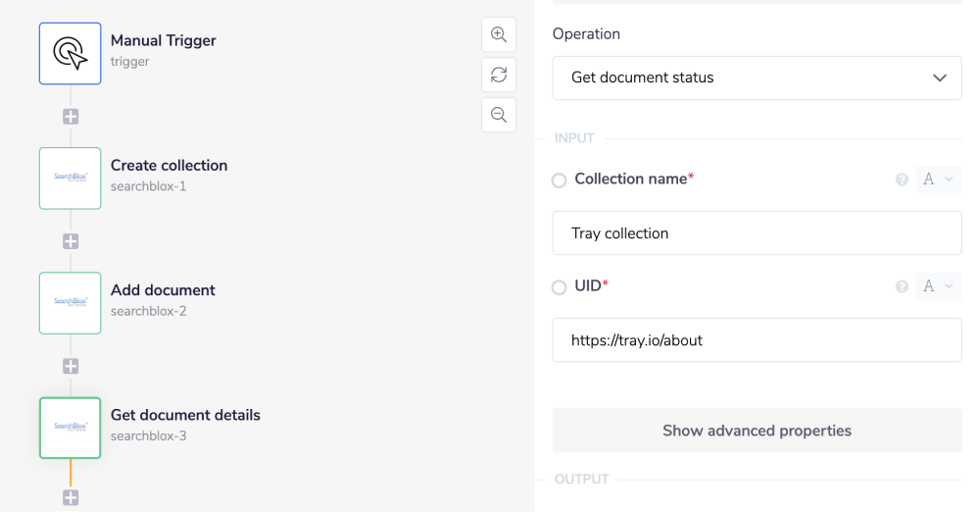Open help for Collection name field
The width and height of the screenshot is (980, 512).
[x=902, y=179]
